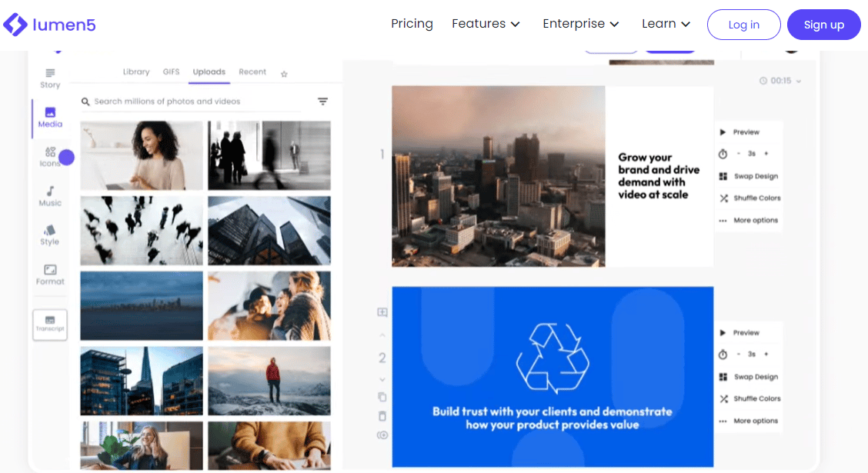Click the star favorites tab icon
Image resolution: width=868 pixels, height=473 pixels.
(x=284, y=74)
